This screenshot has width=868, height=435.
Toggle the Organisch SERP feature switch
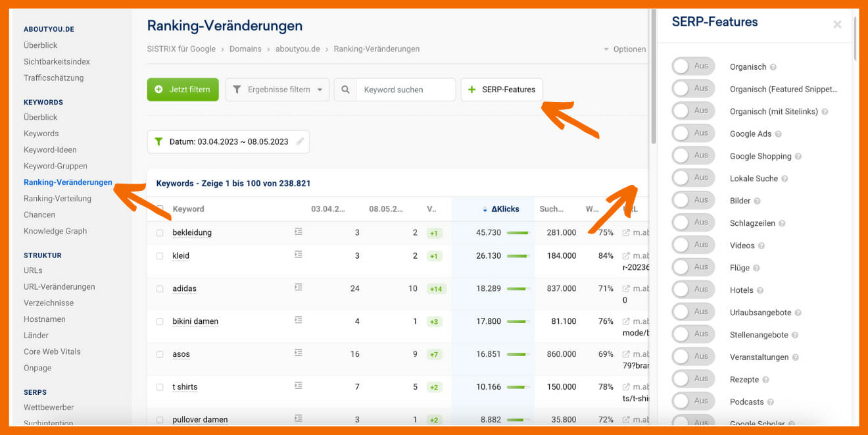[x=693, y=66]
